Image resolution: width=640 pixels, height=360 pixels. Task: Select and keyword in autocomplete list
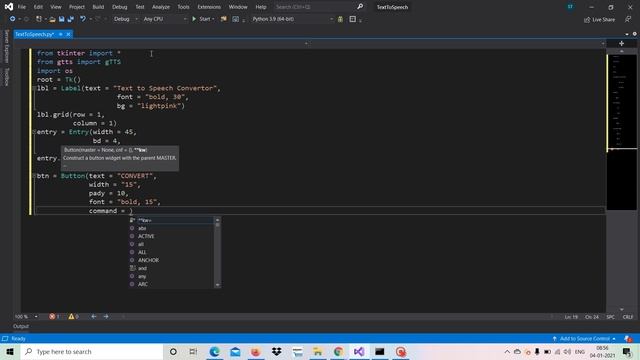[171, 268]
